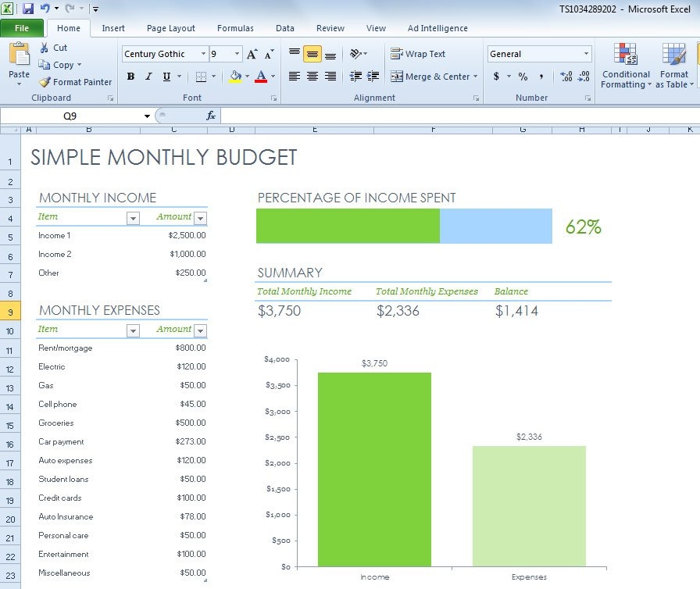Click the Undo arrow in Quick Access toolbar

pos(45,7)
